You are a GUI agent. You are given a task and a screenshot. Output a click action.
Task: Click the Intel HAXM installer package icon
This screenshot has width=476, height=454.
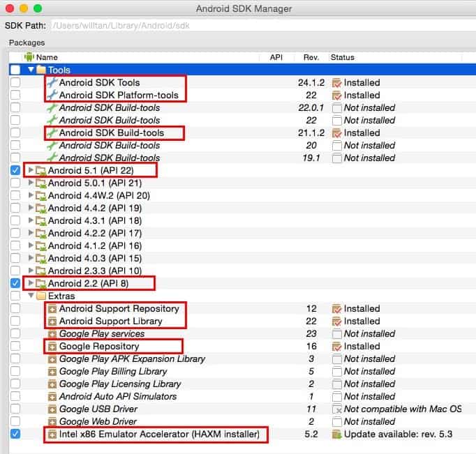[x=52, y=434]
